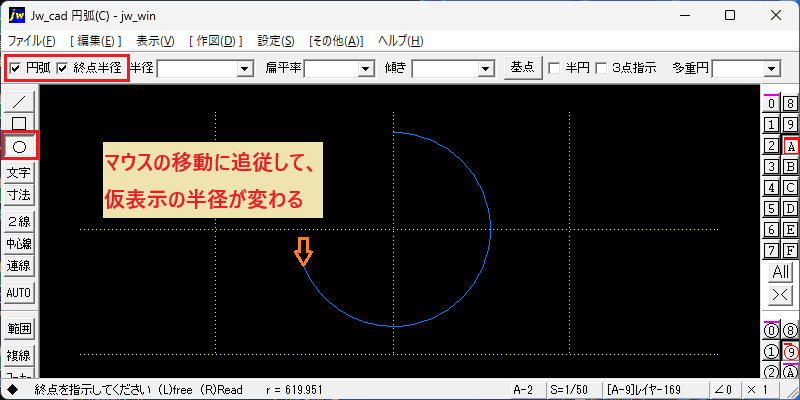Screen dimensions: 800x400
Task: Click the S=1/50 scale button
Action: 573,390
